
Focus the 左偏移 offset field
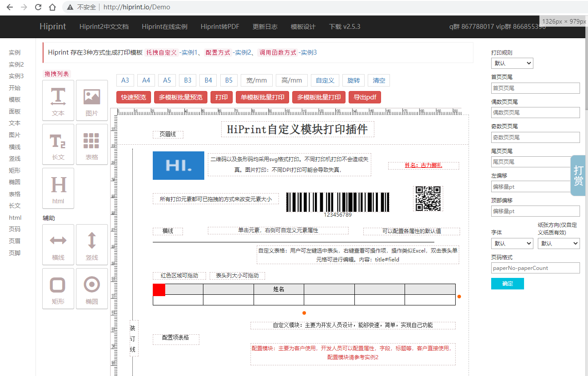[536, 186]
